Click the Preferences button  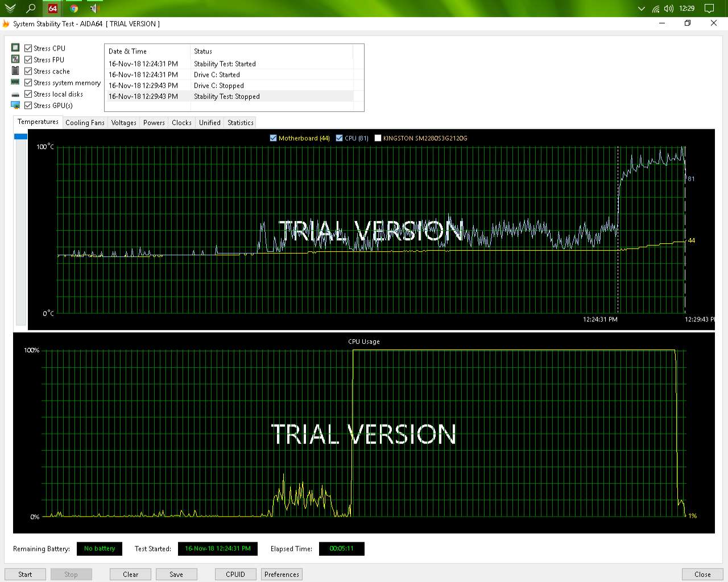point(282,574)
